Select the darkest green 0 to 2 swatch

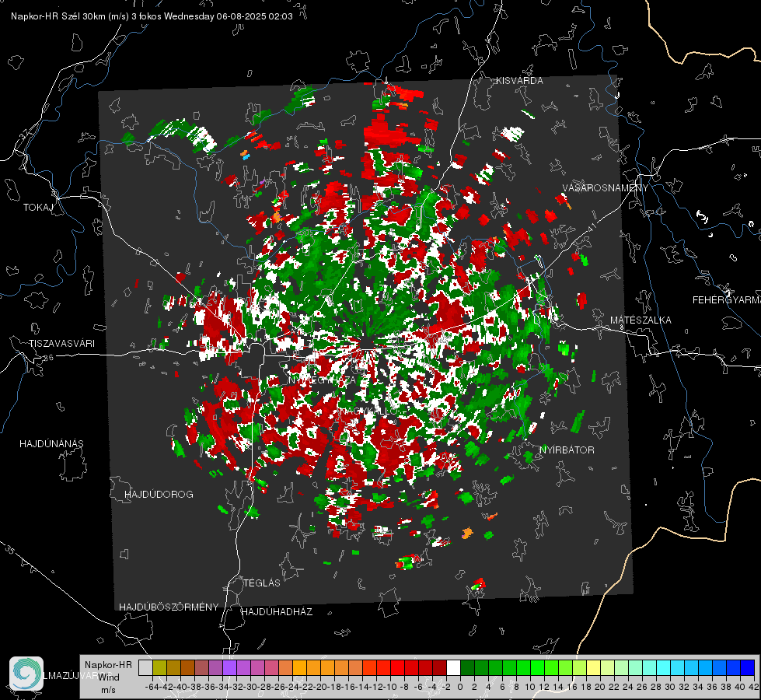(467, 667)
